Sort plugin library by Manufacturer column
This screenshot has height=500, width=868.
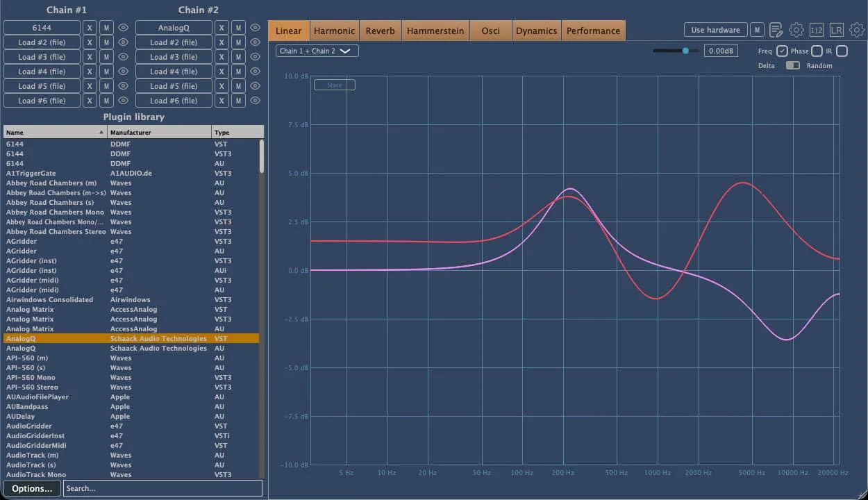point(159,132)
